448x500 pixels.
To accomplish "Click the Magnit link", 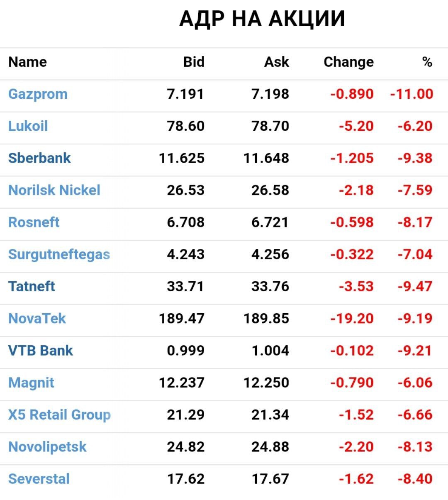I will [31, 383].
